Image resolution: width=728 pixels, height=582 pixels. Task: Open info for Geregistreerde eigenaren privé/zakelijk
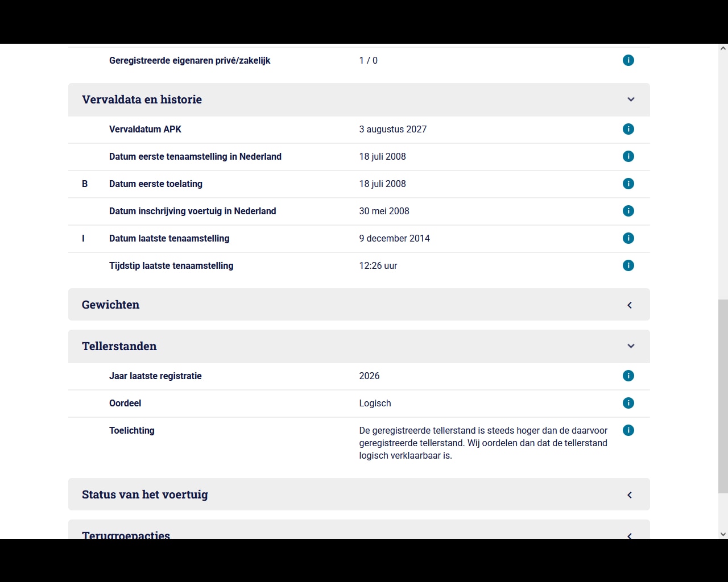[628, 60]
